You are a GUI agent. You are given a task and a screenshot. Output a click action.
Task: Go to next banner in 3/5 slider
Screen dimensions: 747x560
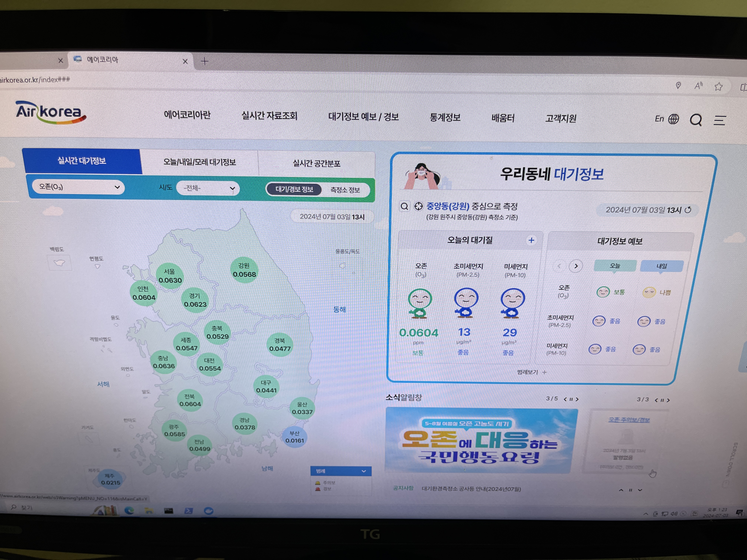577,399
